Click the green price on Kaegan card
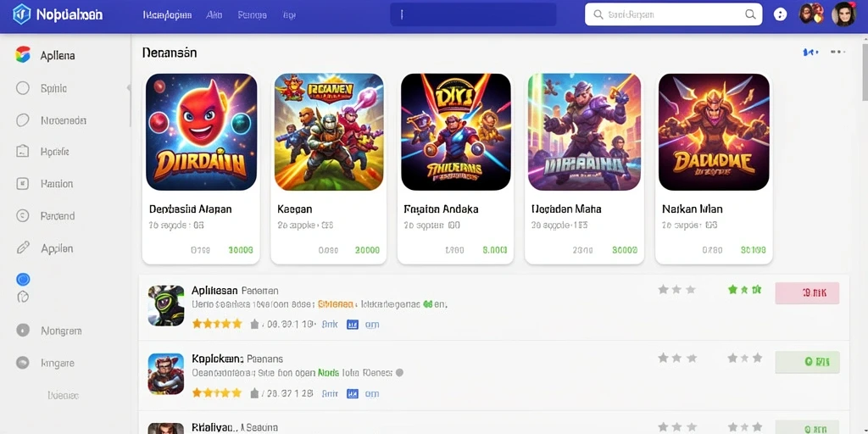Viewport: 868px width, 434px height. tap(367, 250)
